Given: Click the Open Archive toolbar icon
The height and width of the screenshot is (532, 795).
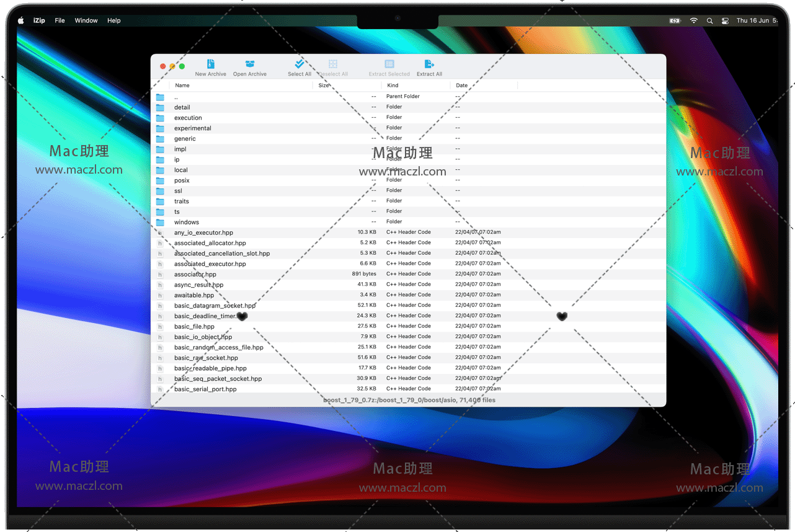Looking at the screenshot, I should (250, 64).
